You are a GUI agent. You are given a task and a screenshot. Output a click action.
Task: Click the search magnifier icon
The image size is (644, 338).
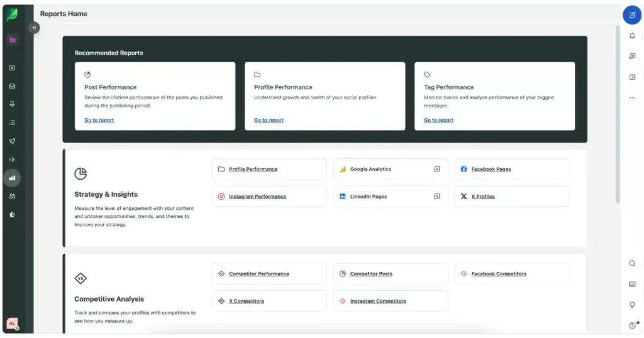[x=632, y=263]
